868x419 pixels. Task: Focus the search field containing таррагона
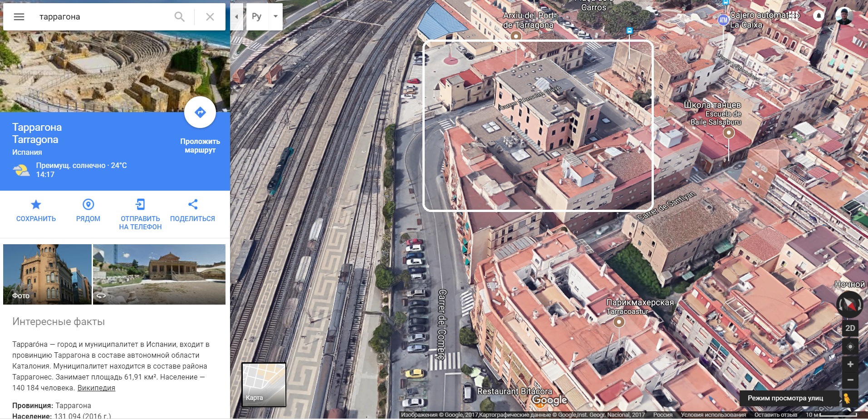point(102,17)
